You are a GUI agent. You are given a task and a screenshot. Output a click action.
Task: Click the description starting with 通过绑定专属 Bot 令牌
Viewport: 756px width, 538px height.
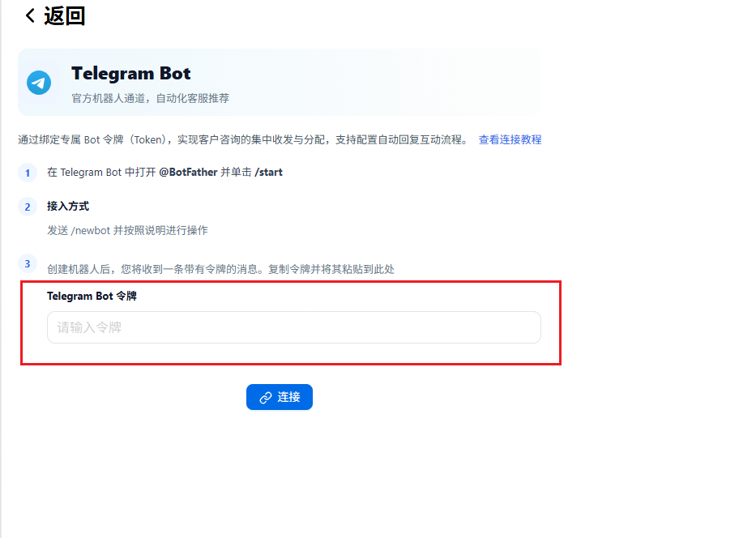[x=243, y=140]
